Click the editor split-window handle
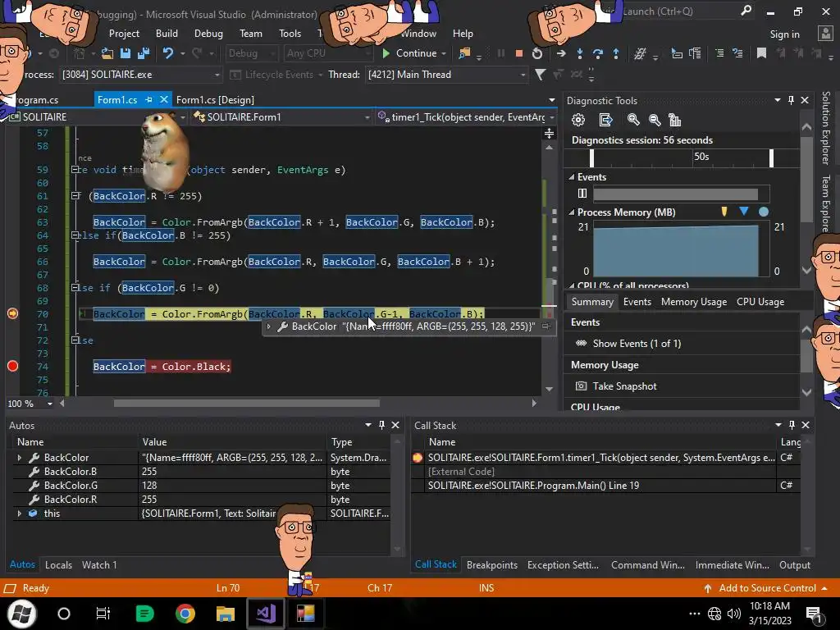The image size is (840, 630). pos(549,133)
